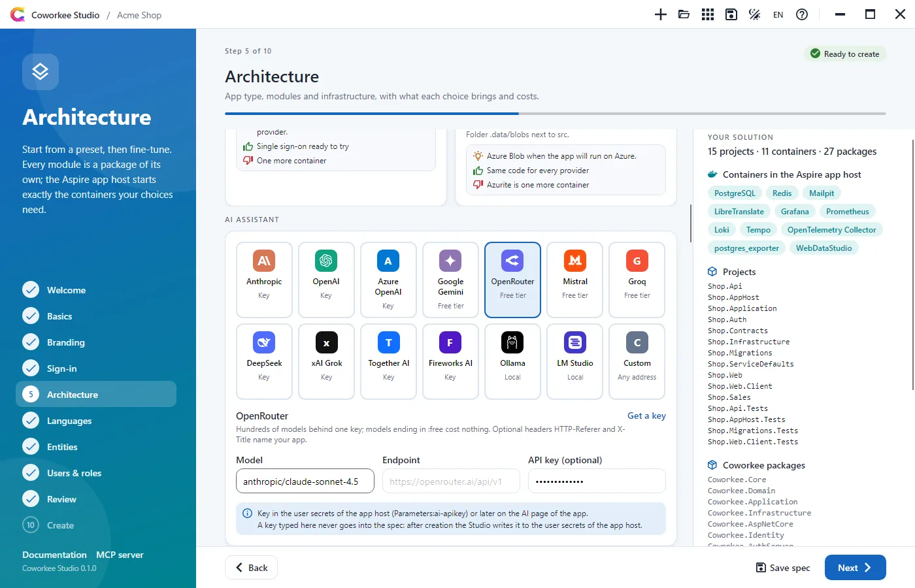Select the Ollama local provider card
Viewport: 915px width, 588px height.
point(513,361)
